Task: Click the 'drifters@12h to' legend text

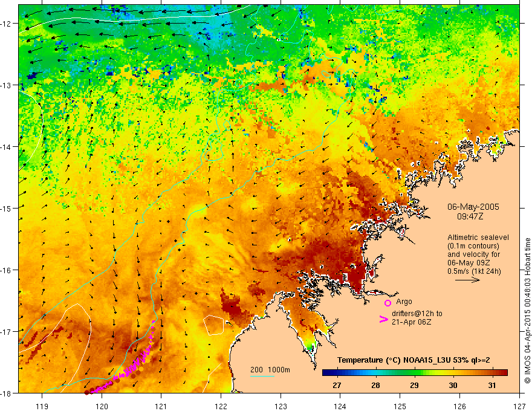Action: pos(417,314)
